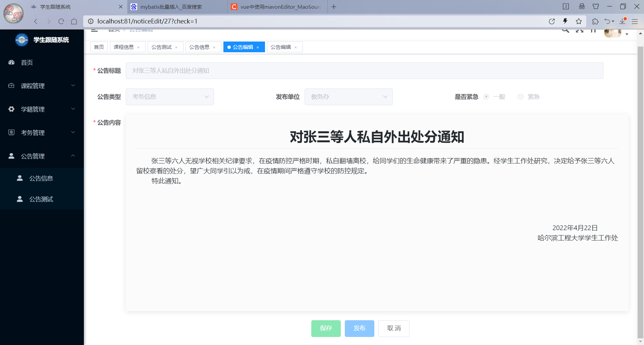This screenshot has height=345, width=644.
Task: Open the 公告信息 sidebar item
Action: (41, 178)
